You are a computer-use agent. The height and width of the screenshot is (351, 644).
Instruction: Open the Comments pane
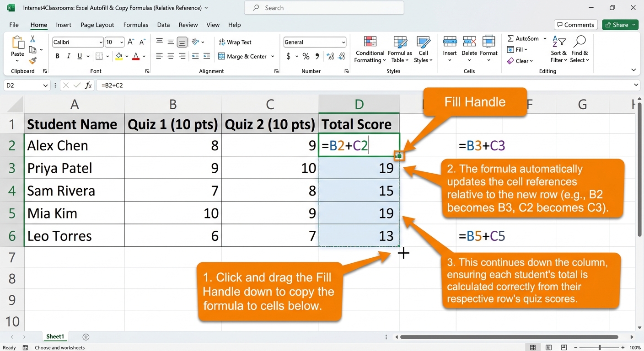pyautogui.click(x=574, y=25)
